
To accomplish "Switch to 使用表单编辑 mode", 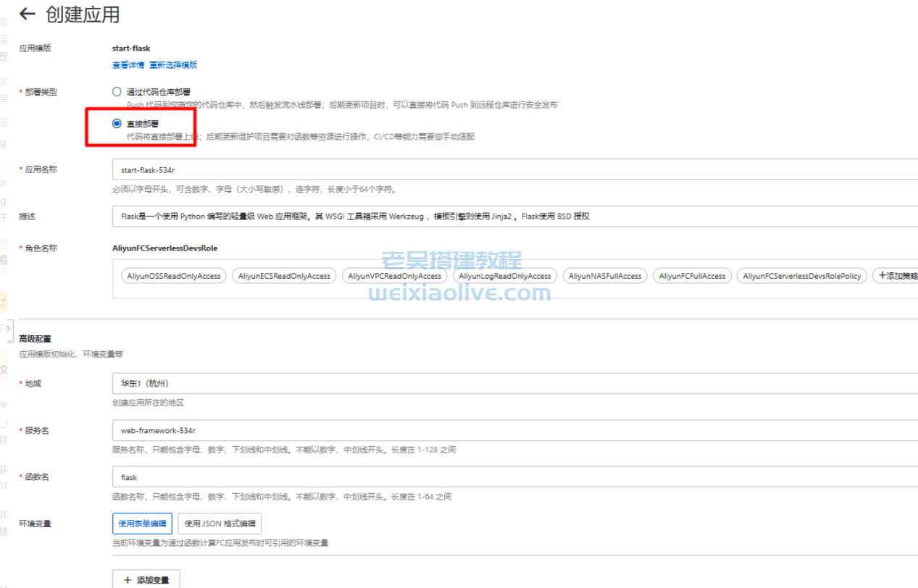I will click(142, 523).
